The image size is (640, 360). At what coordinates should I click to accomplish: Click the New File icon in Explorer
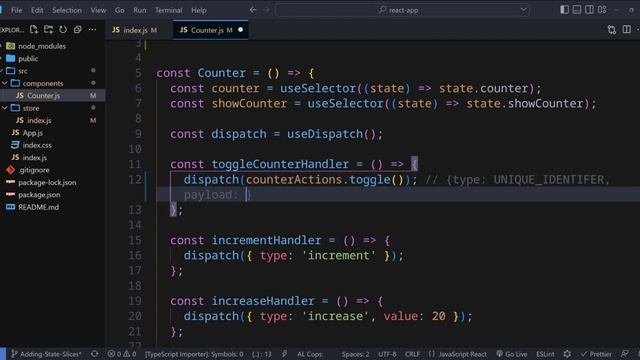(x=34, y=29)
